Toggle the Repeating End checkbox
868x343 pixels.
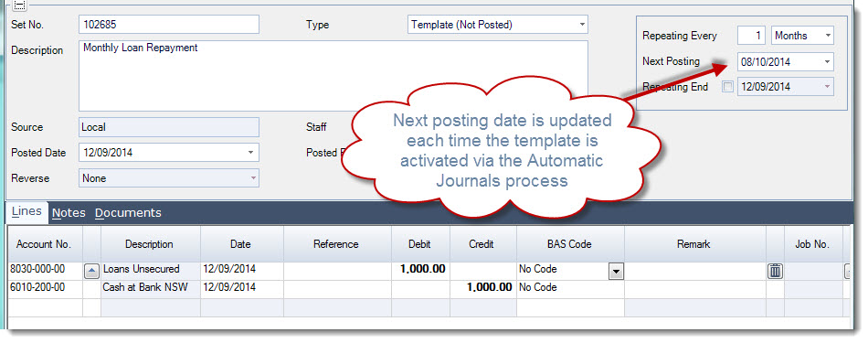(x=728, y=87)
